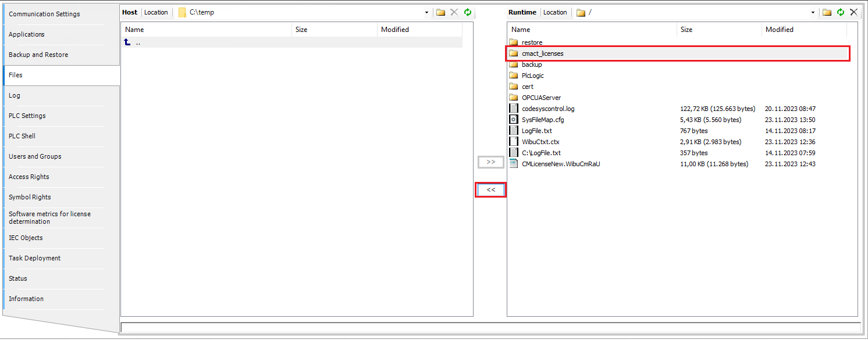Refresh the runtime file listing

pyautogui.click(x=840, y=12)
